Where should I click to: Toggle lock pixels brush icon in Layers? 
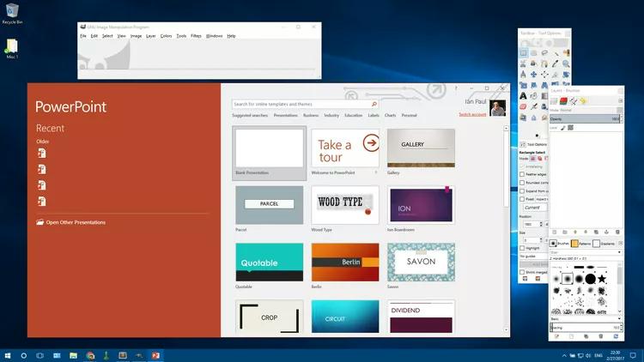[x=563, y=128]
